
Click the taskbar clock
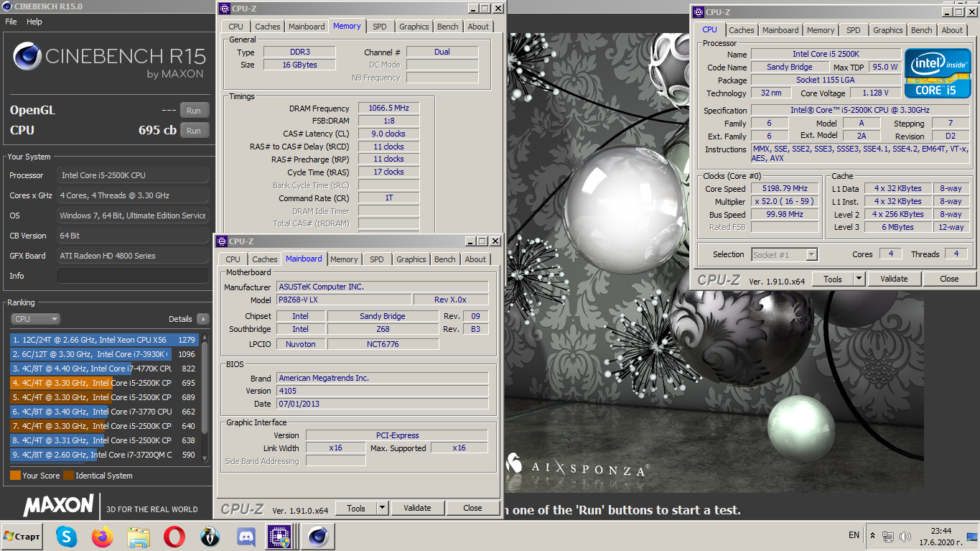pos(941,537)
